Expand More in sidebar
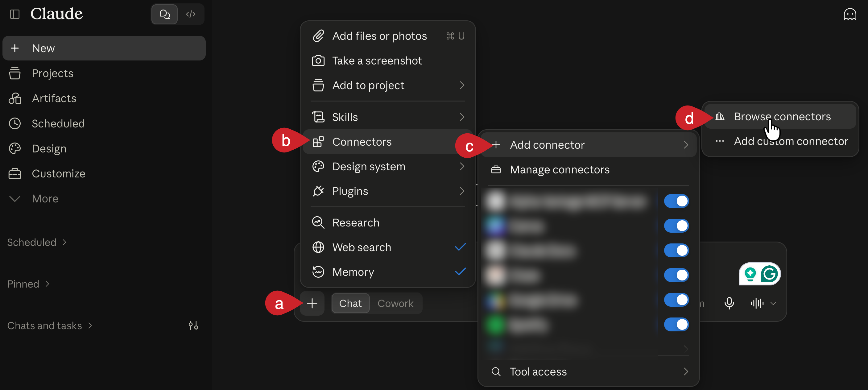This screenshot has height=390, width=868. point(104,199)
